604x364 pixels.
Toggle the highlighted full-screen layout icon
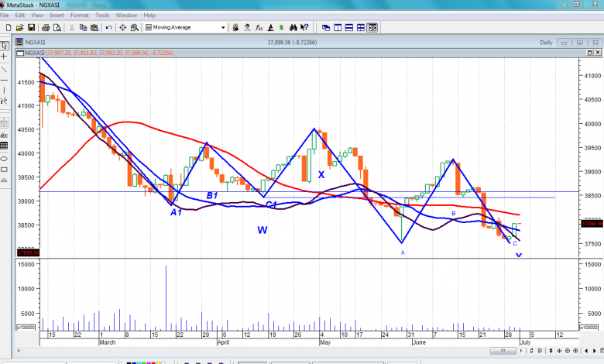pos(372,27)
